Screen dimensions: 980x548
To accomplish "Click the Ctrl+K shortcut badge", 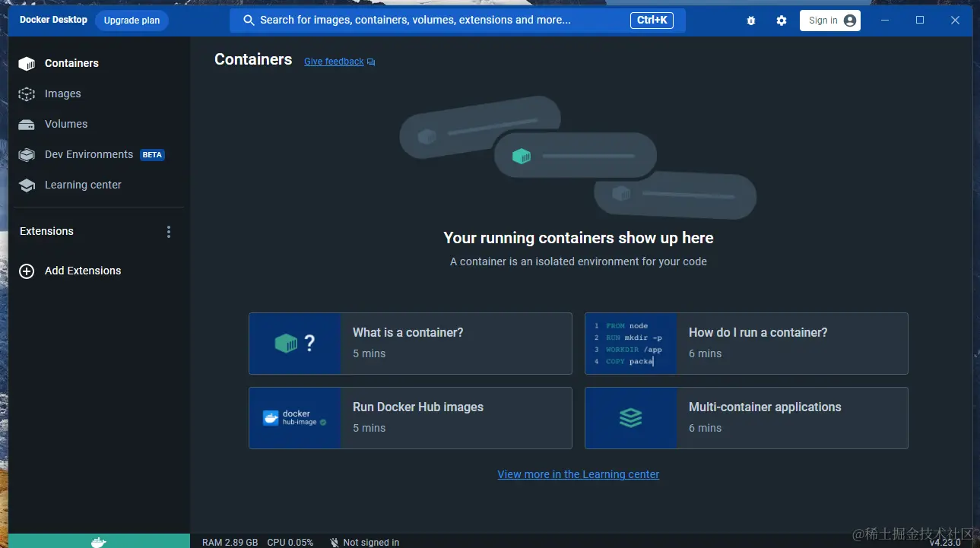I will 652,21.
